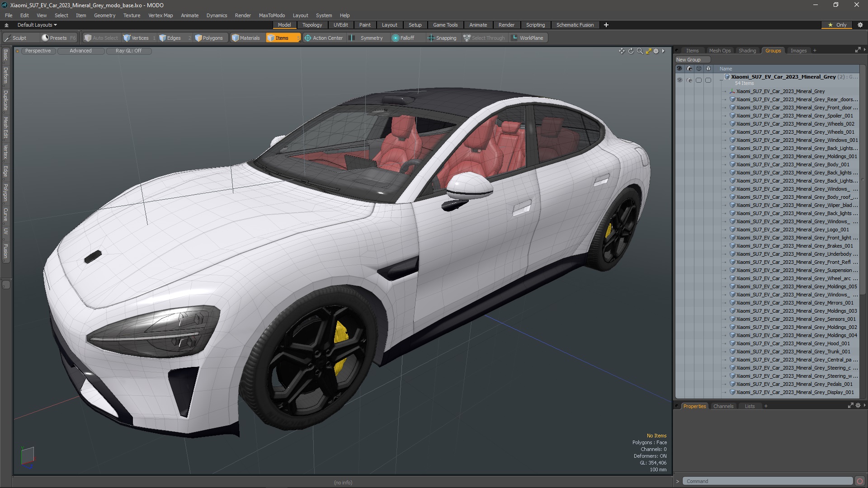This screenshot has height=488, width=868.
Task: Open the Deform vertical sidebar tab
Action: (x=5, y=76)
